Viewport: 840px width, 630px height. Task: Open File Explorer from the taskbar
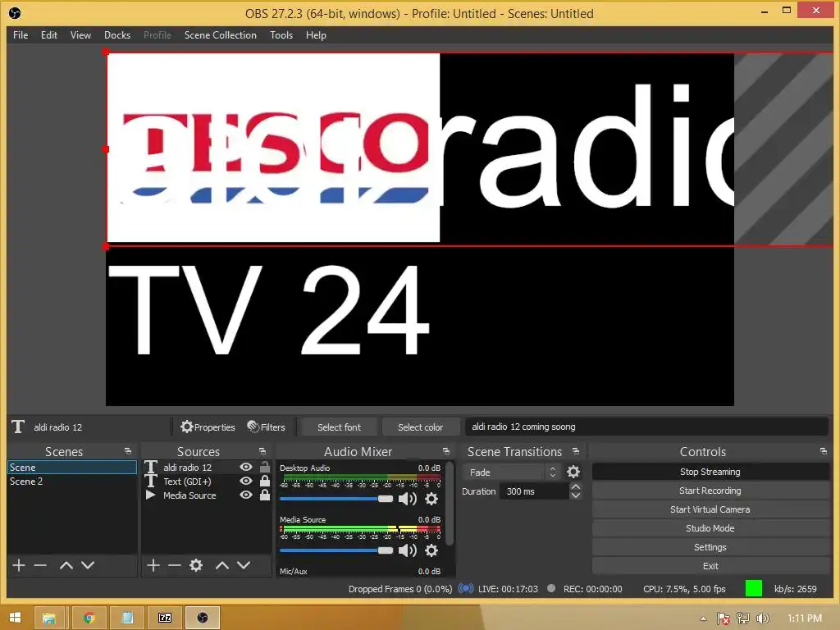(x=49, y=618)
